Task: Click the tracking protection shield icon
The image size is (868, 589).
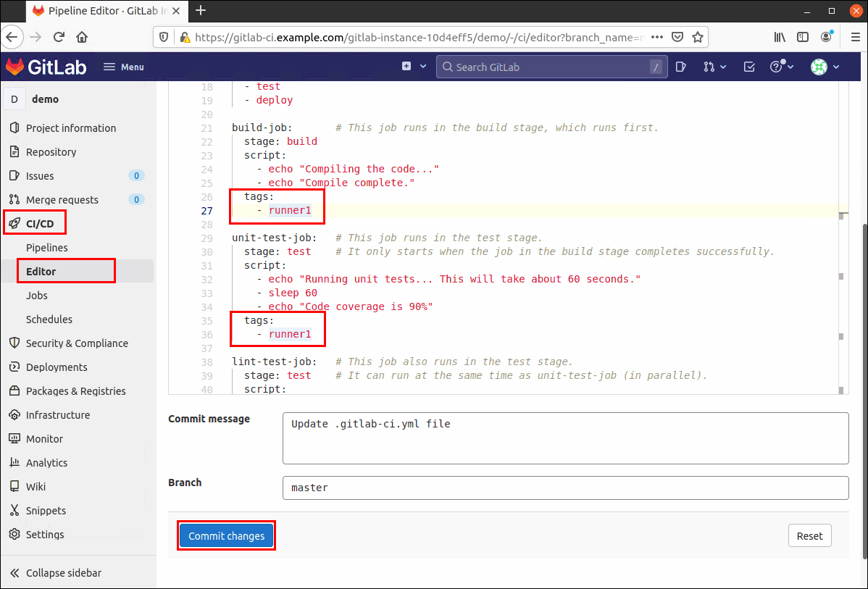Action: coord(164,37)
